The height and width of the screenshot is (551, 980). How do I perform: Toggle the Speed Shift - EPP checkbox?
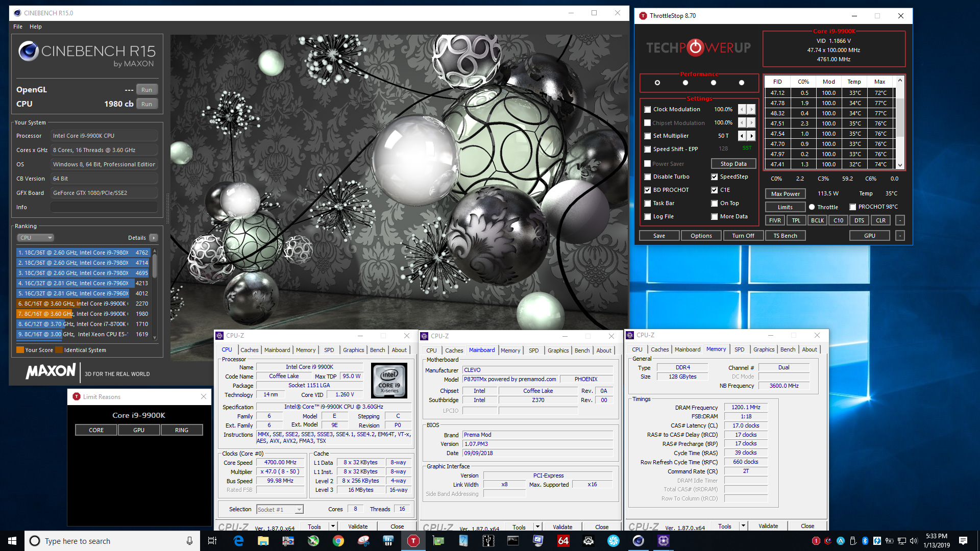(648, 149)
